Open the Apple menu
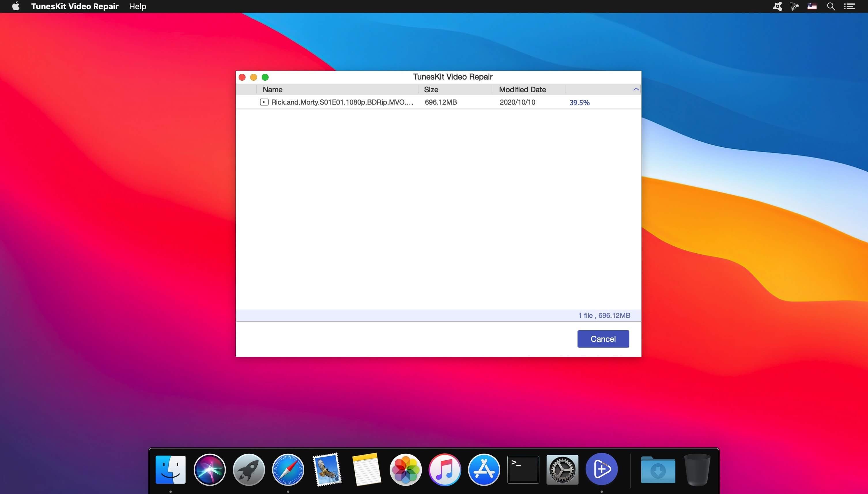 click(x=16, y=6)
